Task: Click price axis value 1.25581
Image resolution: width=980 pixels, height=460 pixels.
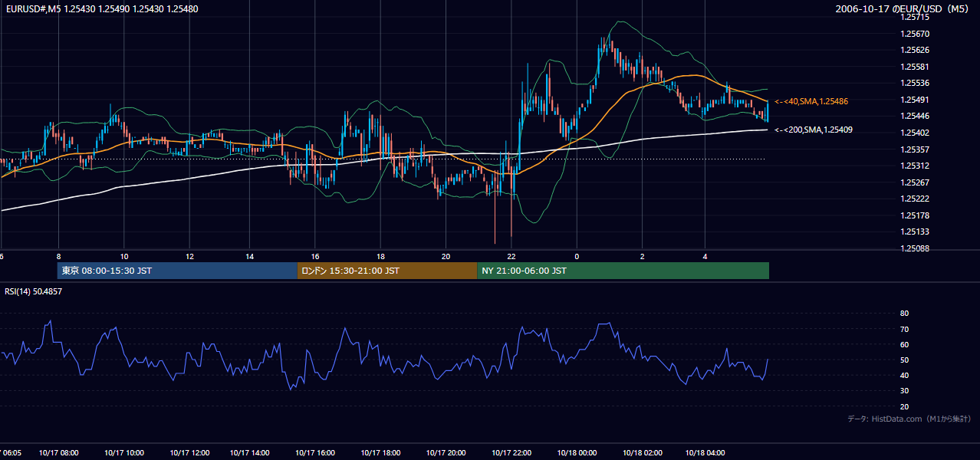Action: click(915, 67)
